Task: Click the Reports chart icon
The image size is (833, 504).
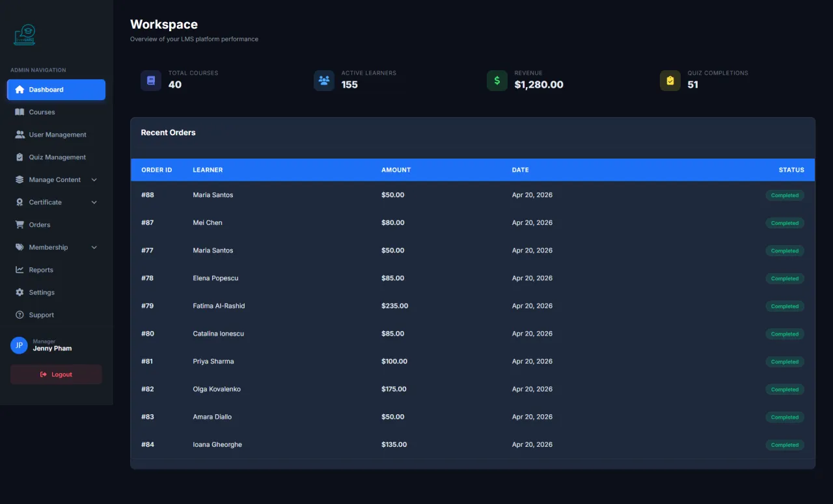Action: tap(20, 270)
